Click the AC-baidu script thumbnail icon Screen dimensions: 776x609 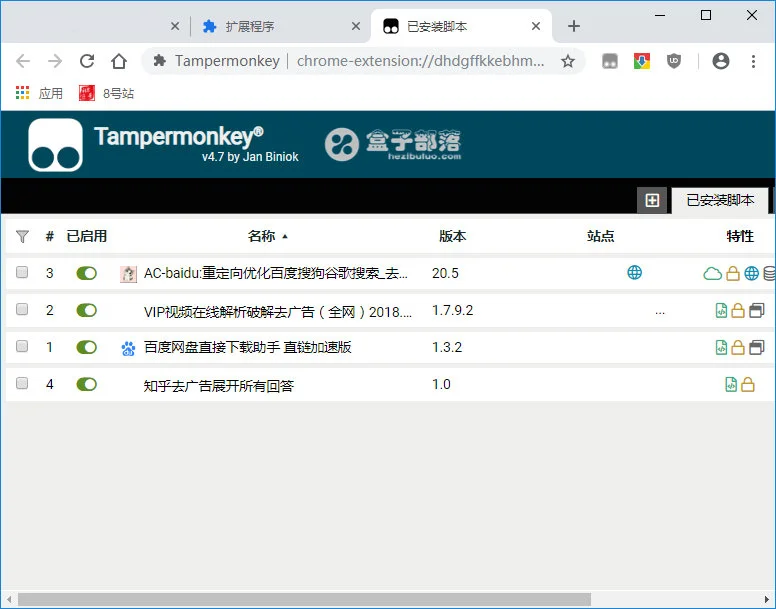[128, 274]
